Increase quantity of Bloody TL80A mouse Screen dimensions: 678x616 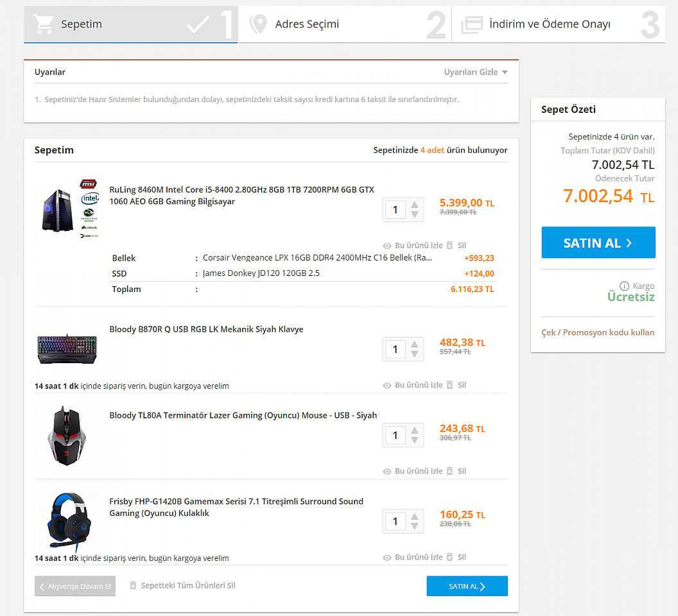click(x=415, y=430)
